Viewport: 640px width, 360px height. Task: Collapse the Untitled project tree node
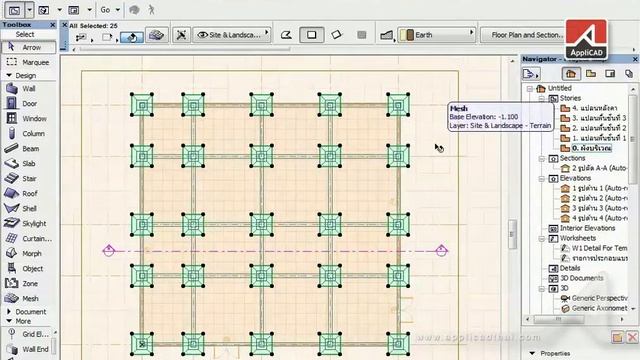point(530,89)
